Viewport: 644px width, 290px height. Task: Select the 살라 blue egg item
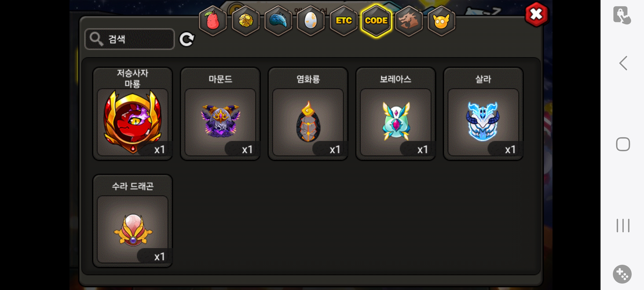(484, 114)
